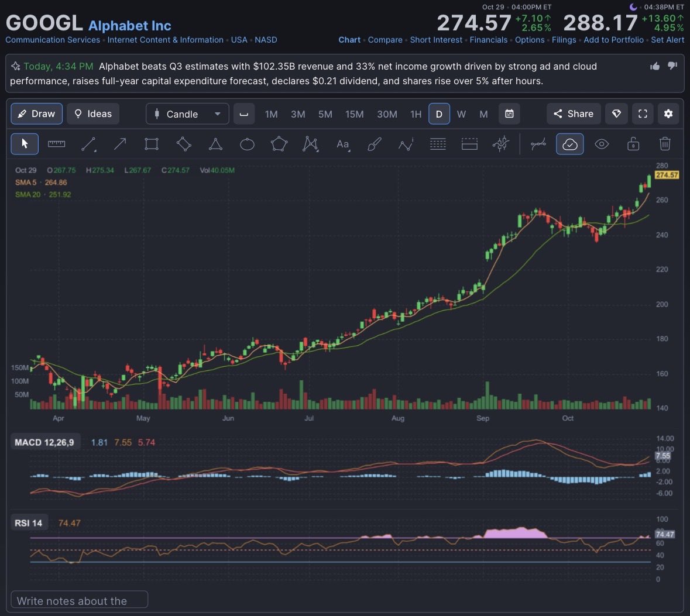Switch to 3M timeframe
This screenshot has height=616, width=690.
[x=298, y=115]
